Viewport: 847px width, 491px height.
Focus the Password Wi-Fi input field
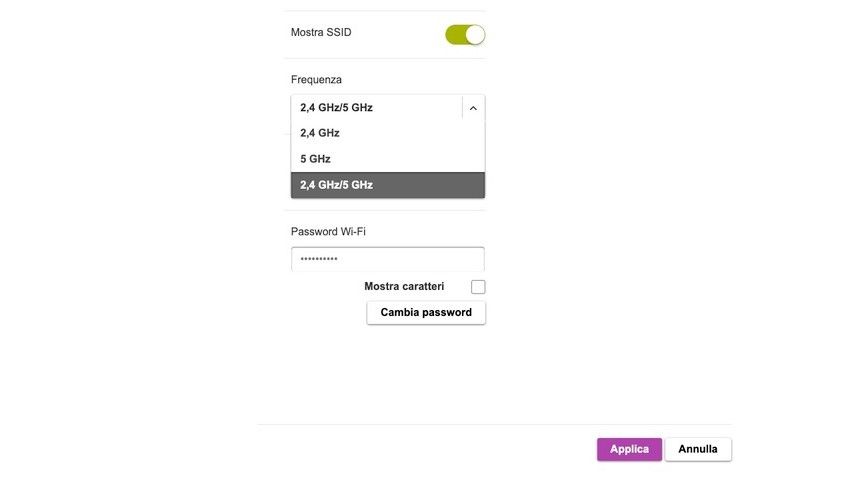pos(387,260)
